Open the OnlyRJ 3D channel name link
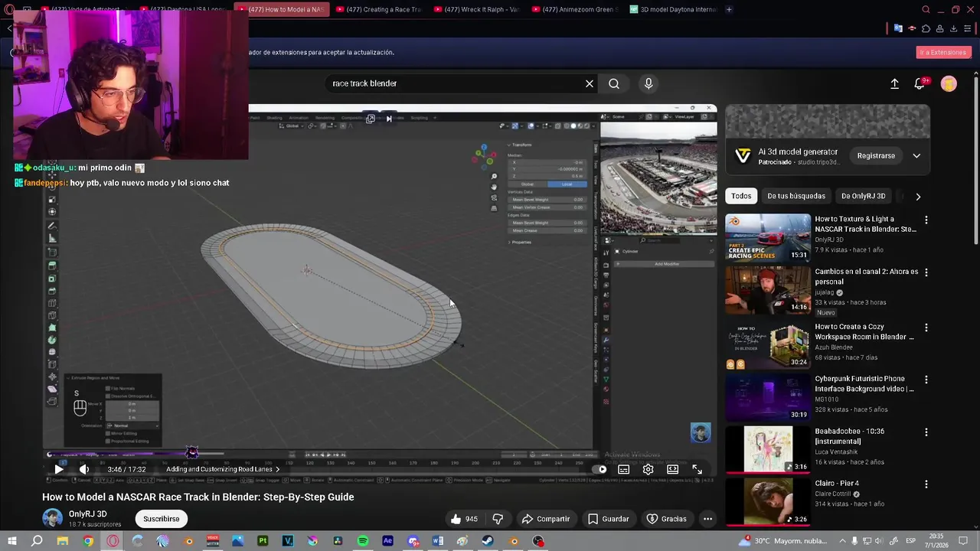This screenshot has height=551, width=980. coord(88,514)
